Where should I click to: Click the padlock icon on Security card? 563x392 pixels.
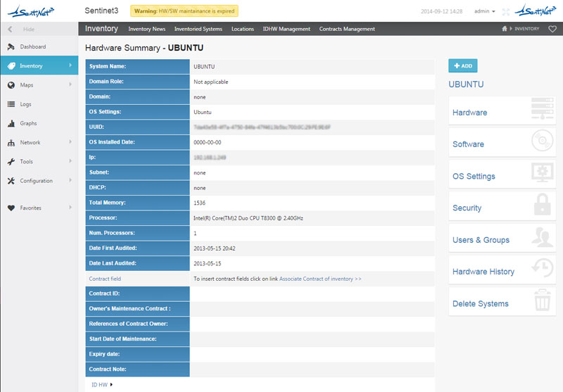pyautogui.click(x=542, y=204)
